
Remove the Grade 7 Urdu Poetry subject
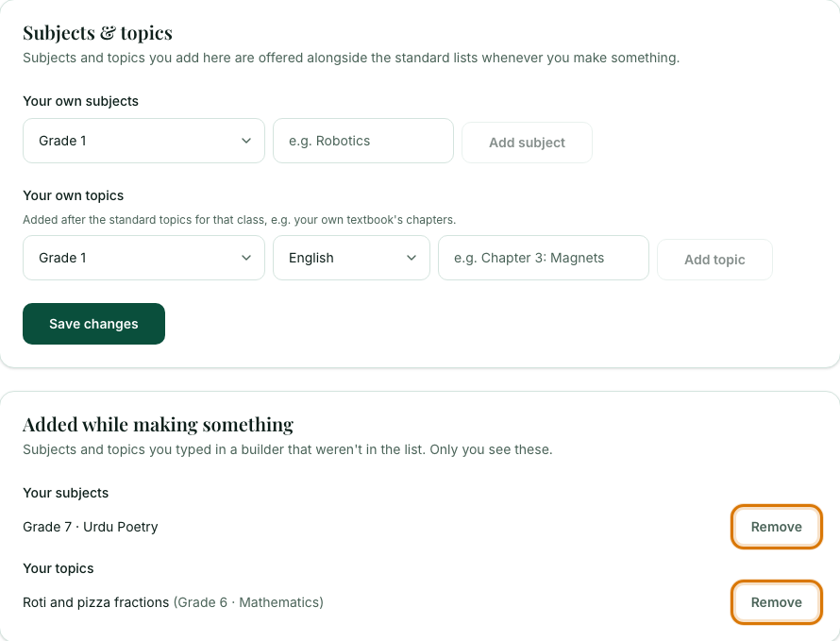(x=776, y=527)
